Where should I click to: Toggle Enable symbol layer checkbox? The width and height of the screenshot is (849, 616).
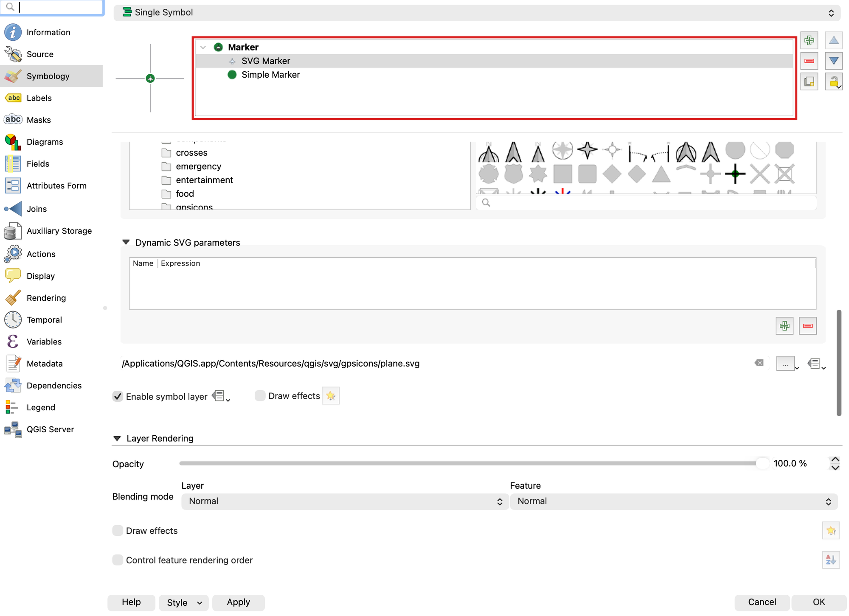tap(118, 396)
